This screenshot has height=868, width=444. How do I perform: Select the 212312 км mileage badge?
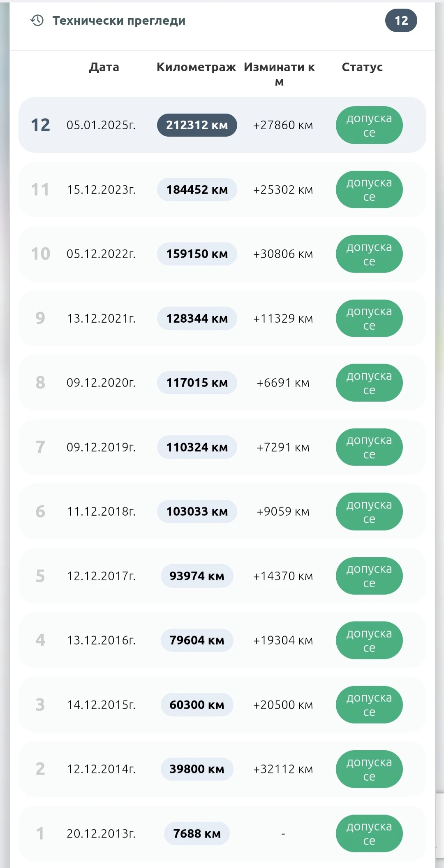click(197, 125)
